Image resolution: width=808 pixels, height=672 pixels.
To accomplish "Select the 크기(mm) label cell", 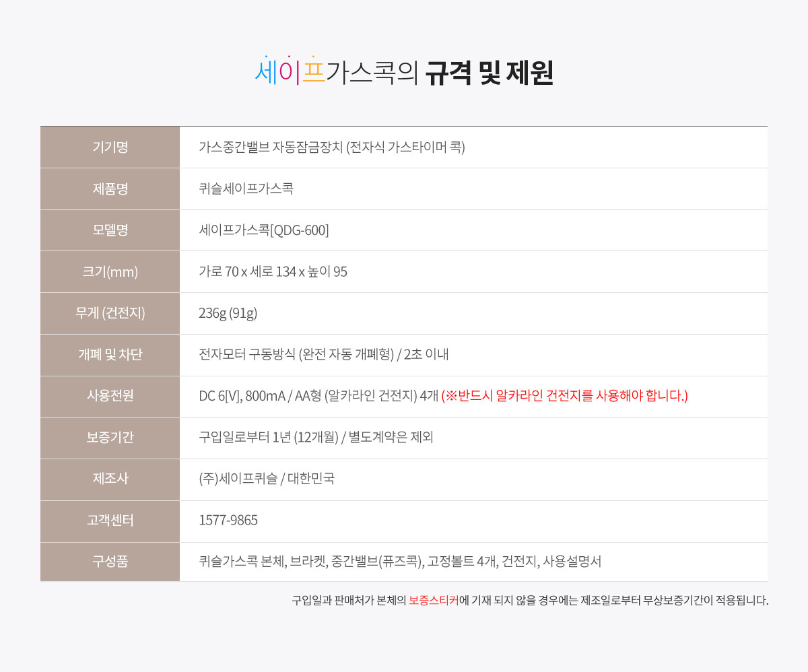I will point(110,272).
